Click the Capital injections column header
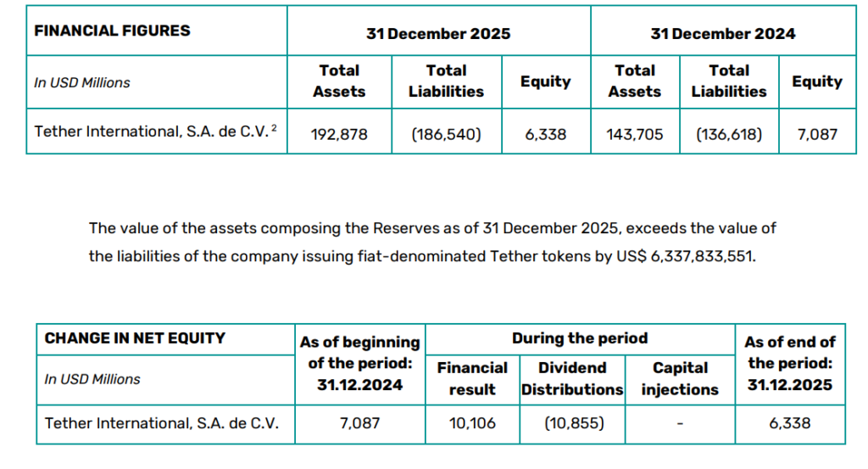The height and width of the screenshot is (469, 868). click(x=680, y=378)
